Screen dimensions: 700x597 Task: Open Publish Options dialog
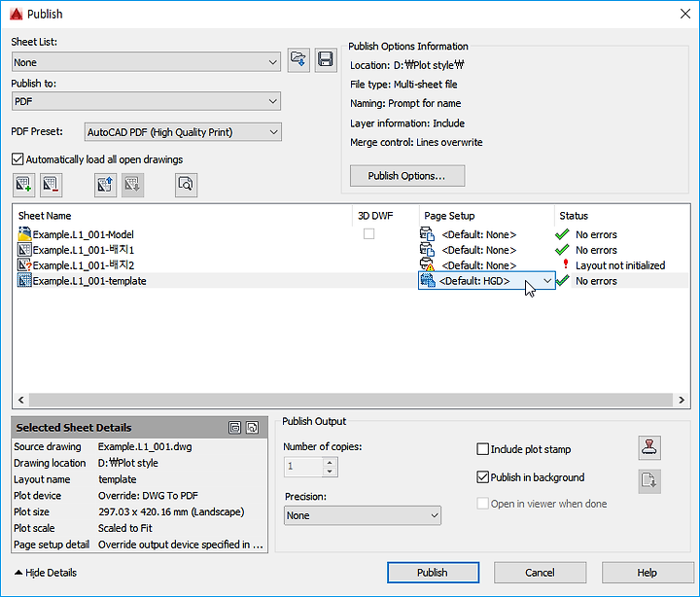coord(407,176)
